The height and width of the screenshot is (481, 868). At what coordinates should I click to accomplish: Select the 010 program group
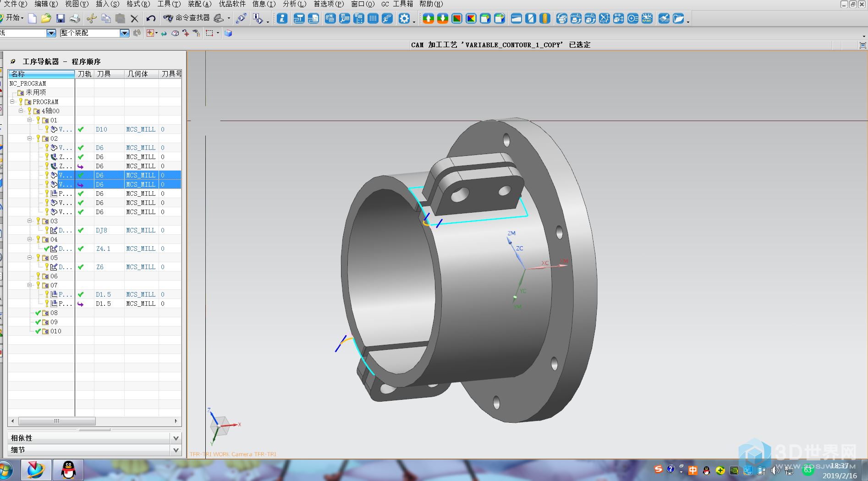coord(55,331)
